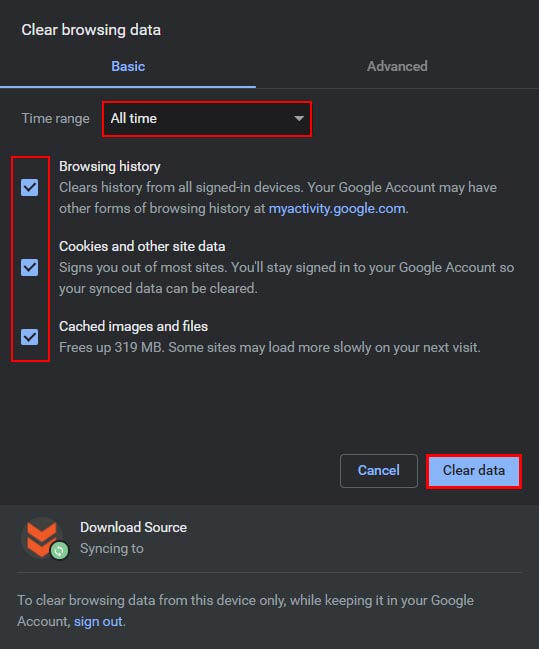Click the green sync badge icon
Viewport: 539px width, 649px height.
[x=59, y=550]
